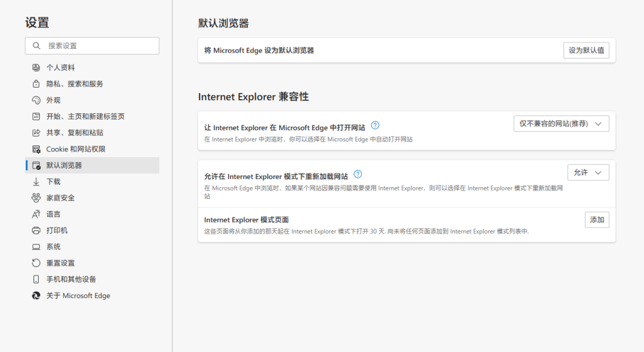
Task: Click the Internet Explorer 兼容性 heading
Action: tap(253, 97)
